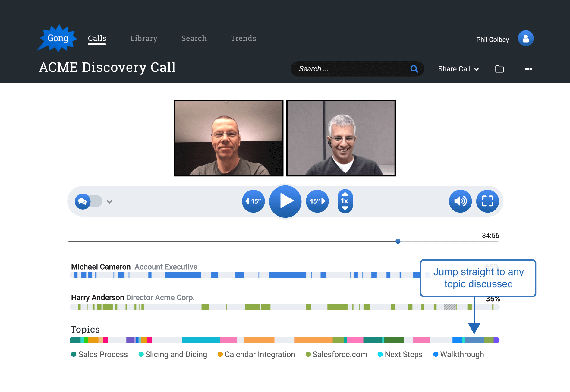Enter fullscreen mode
The image size is (570, 392).
(487, 201)
